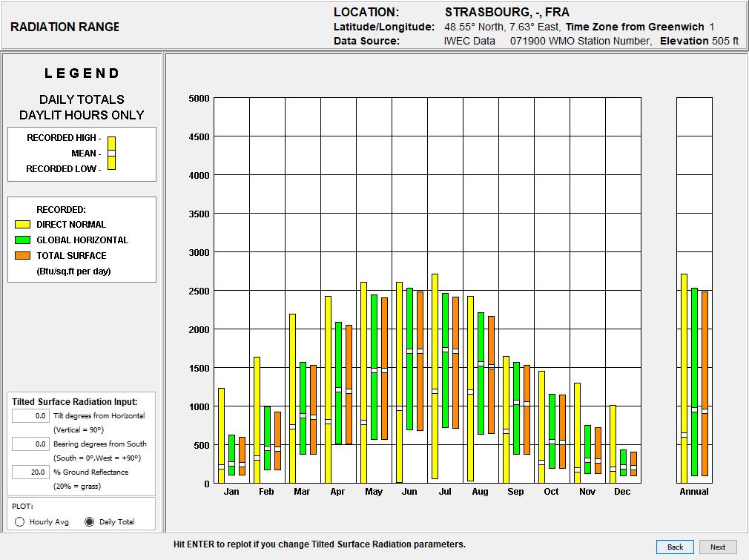Click the Aug month label
The image size is (749, 560).
480,491
